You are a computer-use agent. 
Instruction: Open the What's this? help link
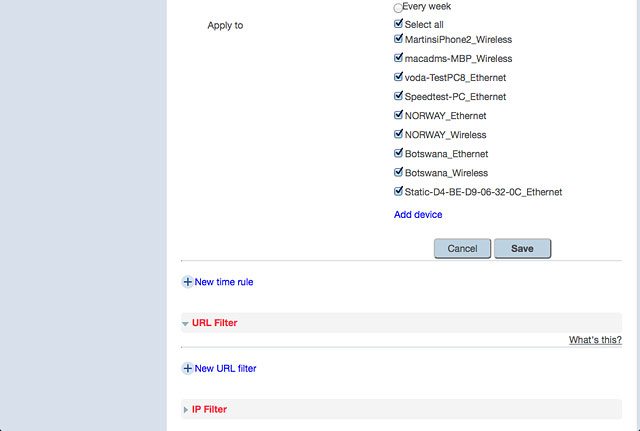[x=595, y=340]
